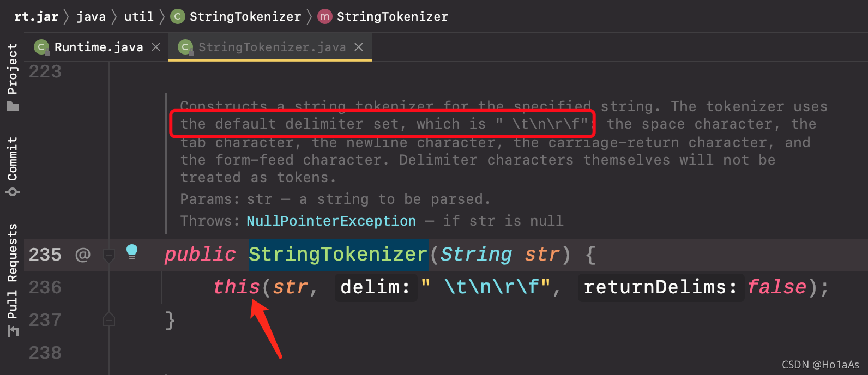
Task: Click the class icon on the Runtime.java tab
Action: pyautogui.click(x=41, y=47)
